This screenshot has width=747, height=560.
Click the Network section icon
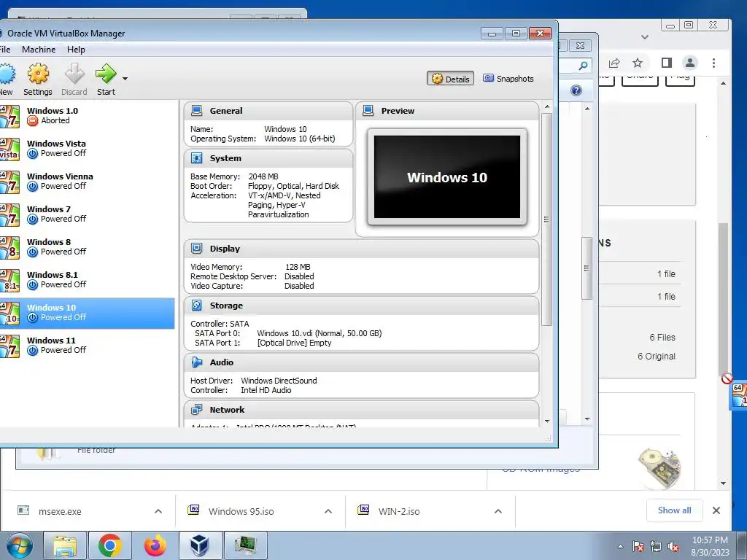click(x=196, y=410)
